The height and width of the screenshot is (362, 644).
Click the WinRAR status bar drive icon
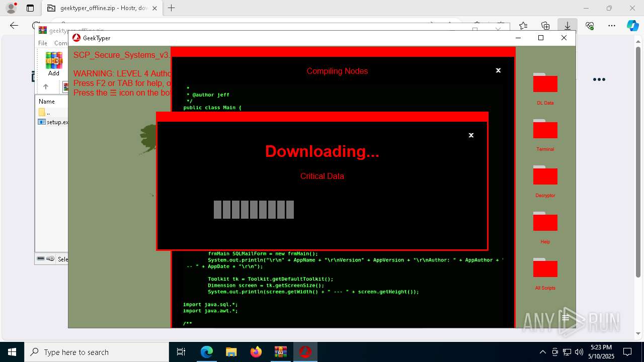coord(41,259)
